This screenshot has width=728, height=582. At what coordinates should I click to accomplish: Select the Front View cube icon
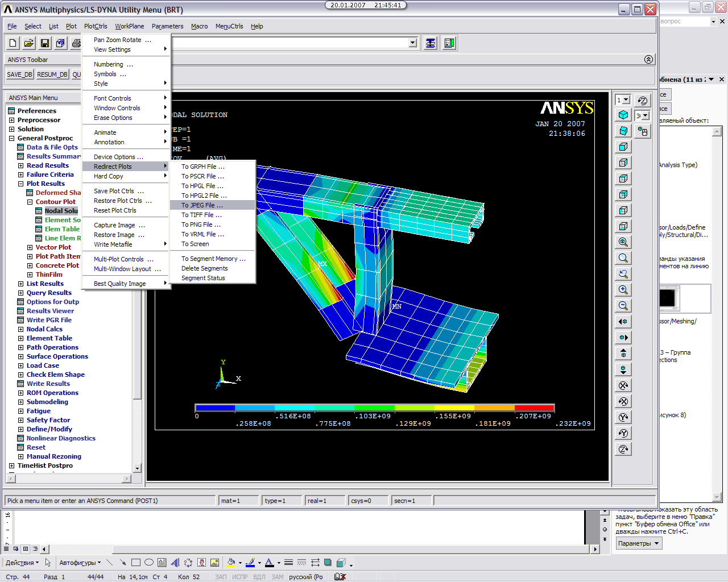click(623, 147)
